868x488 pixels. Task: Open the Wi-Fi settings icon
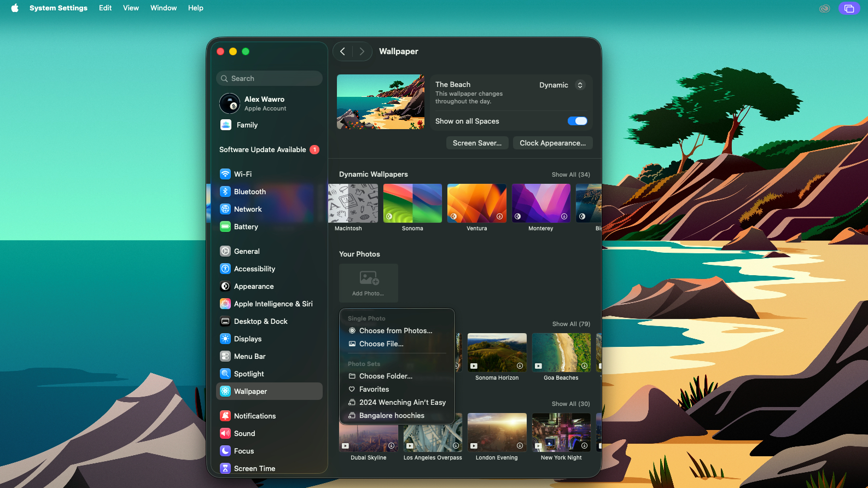225,174
